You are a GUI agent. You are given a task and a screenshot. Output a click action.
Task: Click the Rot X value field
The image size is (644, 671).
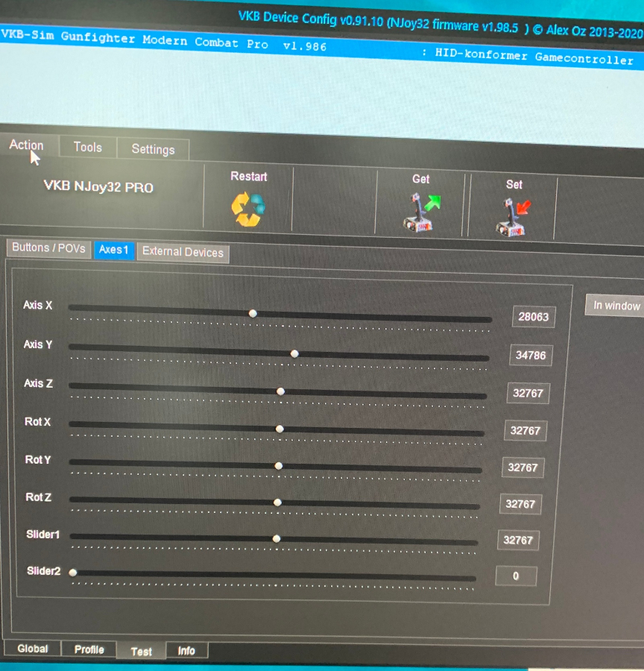click(x=525, y=430)
